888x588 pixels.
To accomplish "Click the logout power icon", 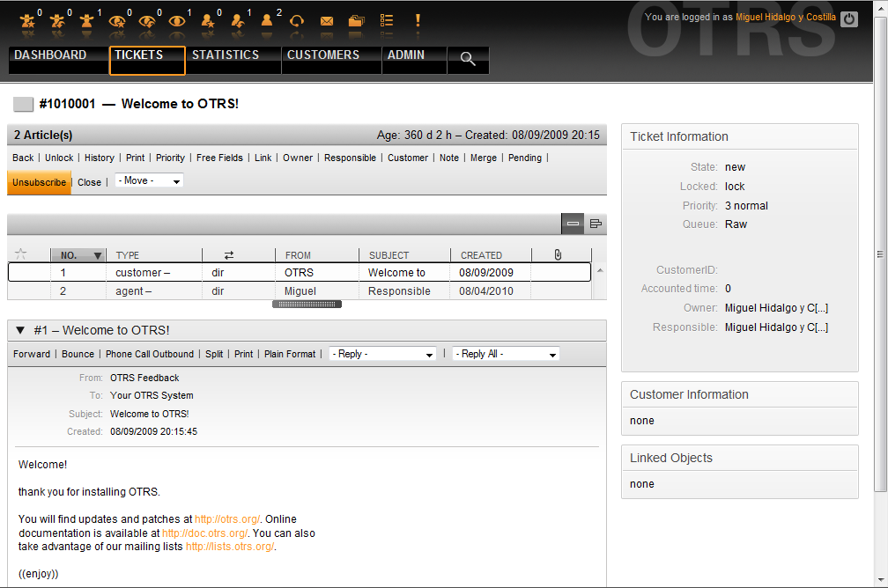I will coord(848,18).
